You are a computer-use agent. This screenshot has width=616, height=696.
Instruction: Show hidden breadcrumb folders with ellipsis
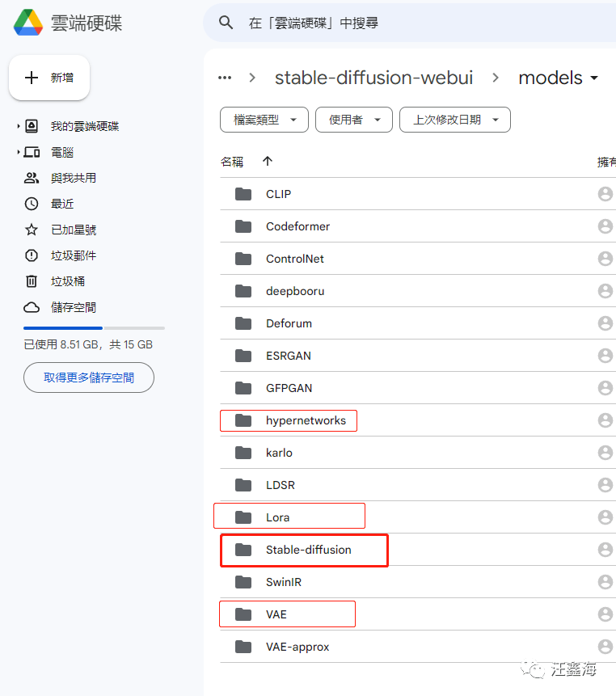[x=225, y=78]
